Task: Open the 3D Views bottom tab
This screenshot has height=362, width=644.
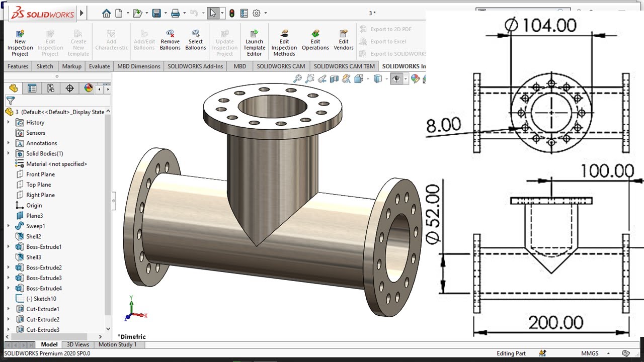Action: [x=78, y=344]
